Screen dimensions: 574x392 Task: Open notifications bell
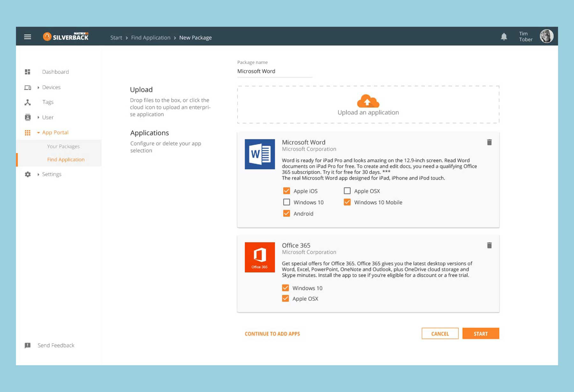[x=504, y=37]
